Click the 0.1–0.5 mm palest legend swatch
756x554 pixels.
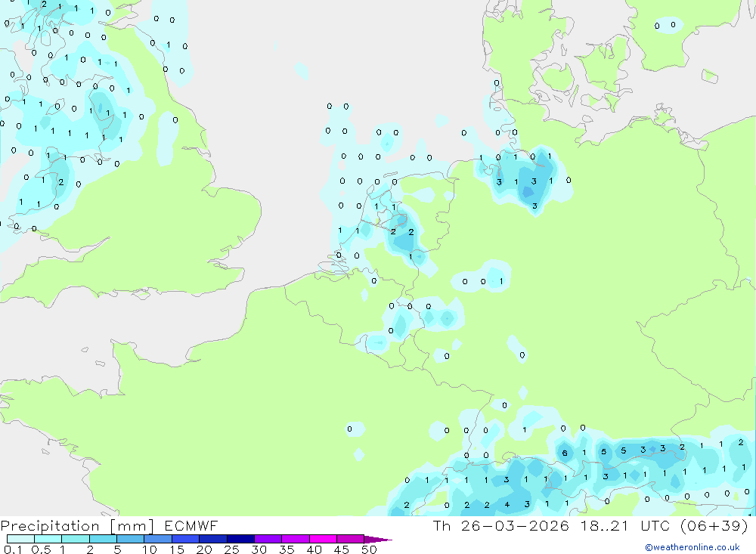(x=20, y=539)
